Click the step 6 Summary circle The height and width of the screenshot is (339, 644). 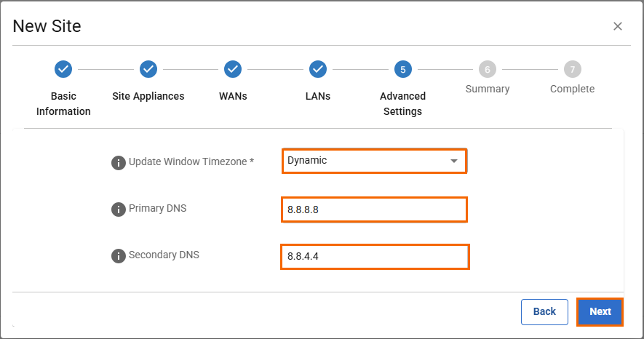point(488,69)
